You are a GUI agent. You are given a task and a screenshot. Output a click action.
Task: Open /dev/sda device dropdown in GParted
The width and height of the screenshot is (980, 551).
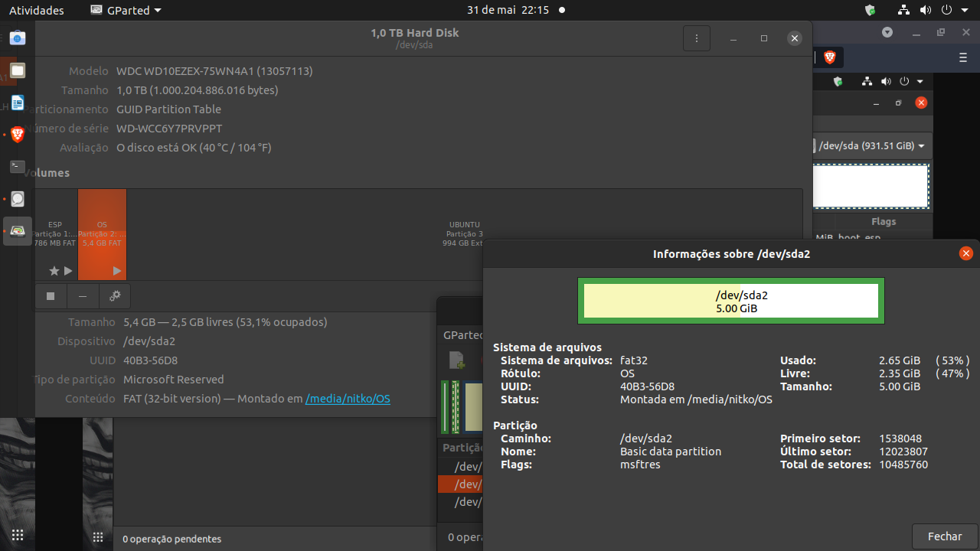point(871,145)
